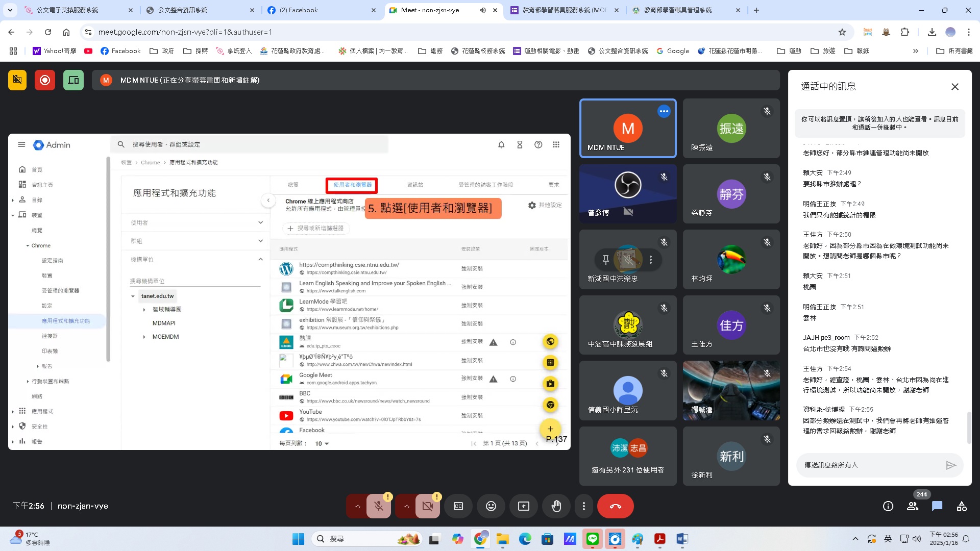Image resolution: width=980 pixels, height=551 pixels.
Task: Click the present screen icon
Action: [524, 506]
